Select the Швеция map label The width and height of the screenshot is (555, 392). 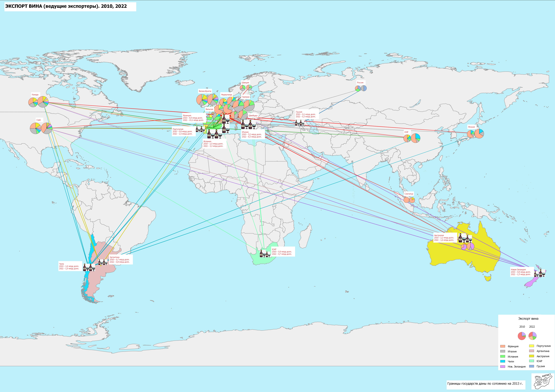click(245, 83)
